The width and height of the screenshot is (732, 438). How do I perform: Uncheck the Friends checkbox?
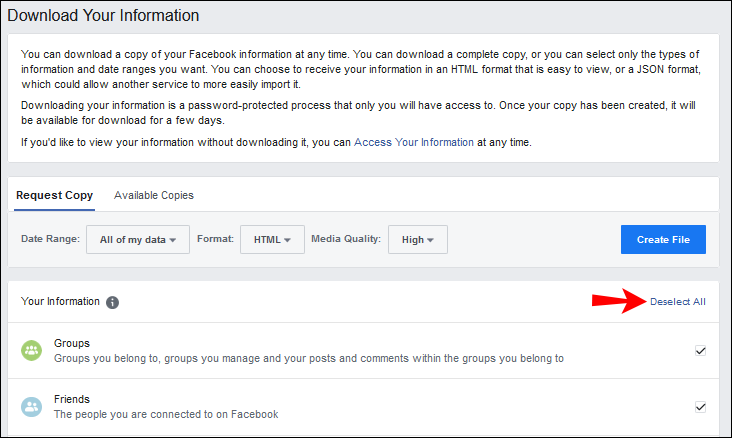pyautogui.click(x=700, y=407)
